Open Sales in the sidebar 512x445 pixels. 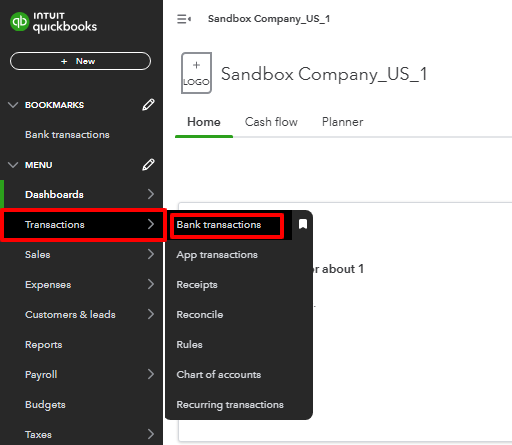coord(38,254)
